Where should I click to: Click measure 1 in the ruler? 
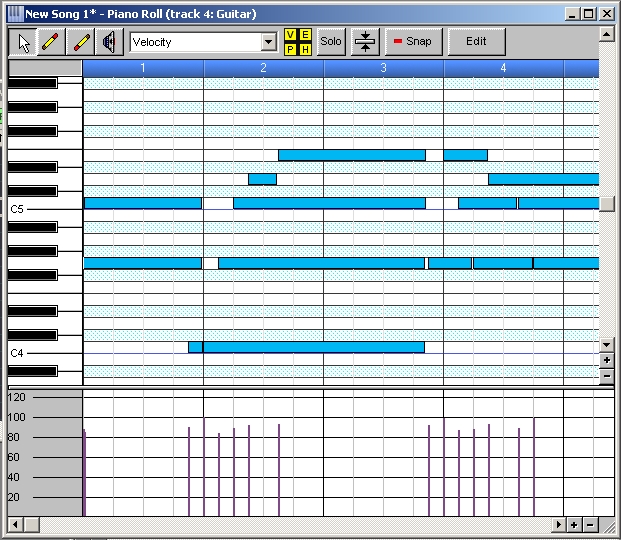coord(143,68)
